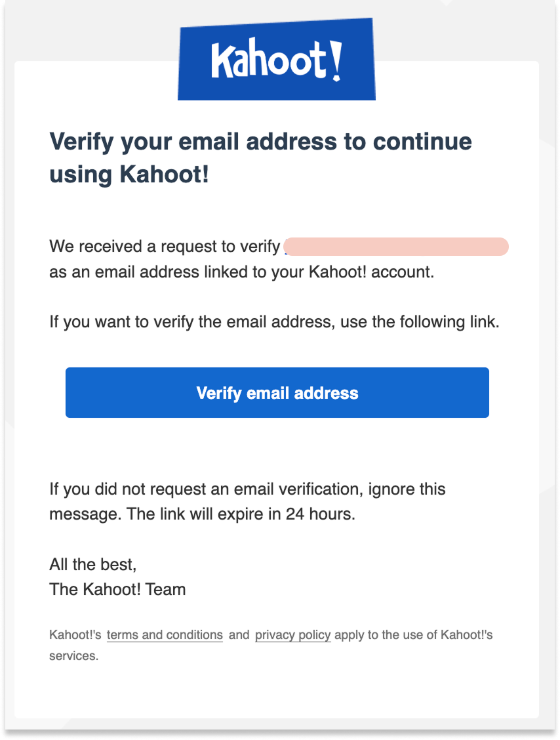Click the 'services.' footer word

74,656
